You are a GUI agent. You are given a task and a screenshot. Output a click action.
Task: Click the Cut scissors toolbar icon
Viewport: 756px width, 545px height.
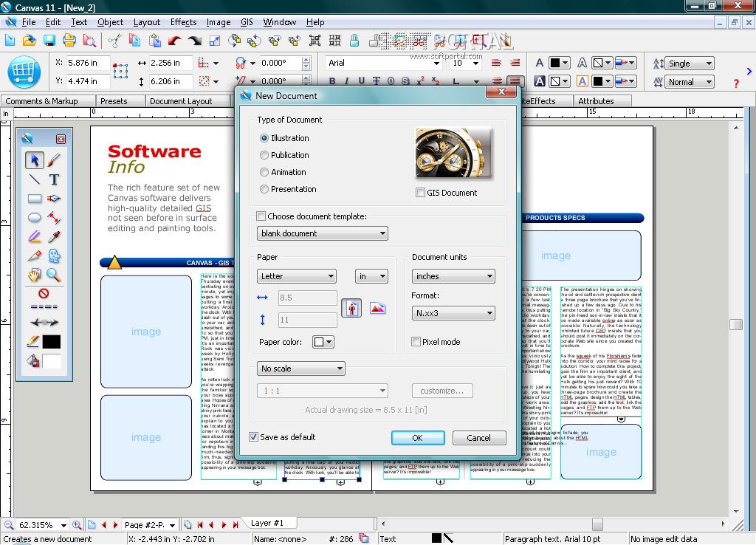(x=114, y=41)
